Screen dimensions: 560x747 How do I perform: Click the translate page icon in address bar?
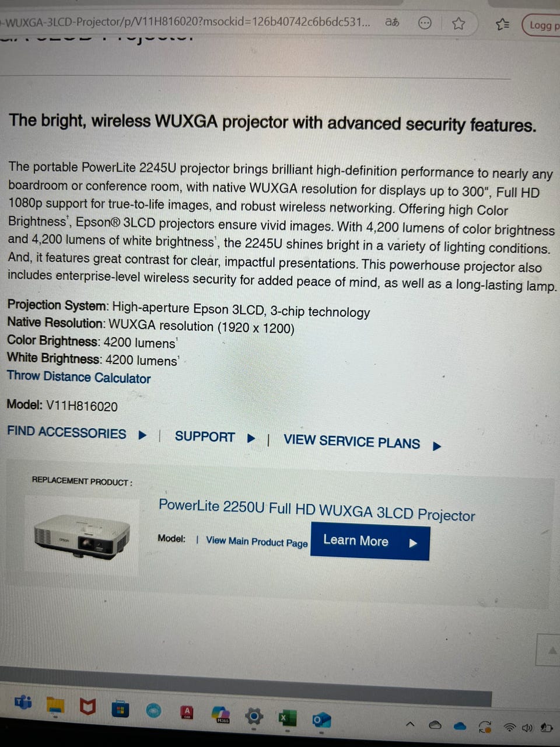click(392, 23)
